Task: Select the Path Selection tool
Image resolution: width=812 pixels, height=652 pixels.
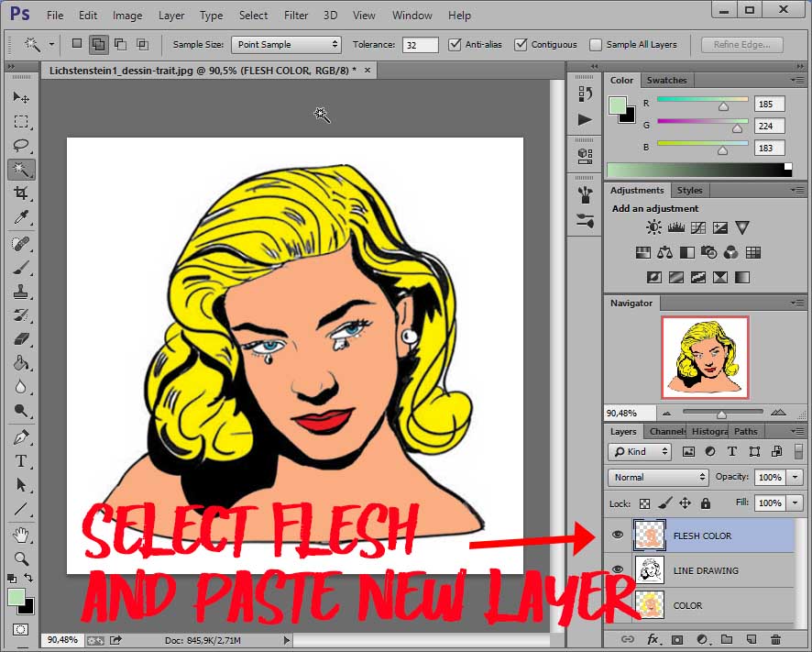Action: [x=21, y=484]
